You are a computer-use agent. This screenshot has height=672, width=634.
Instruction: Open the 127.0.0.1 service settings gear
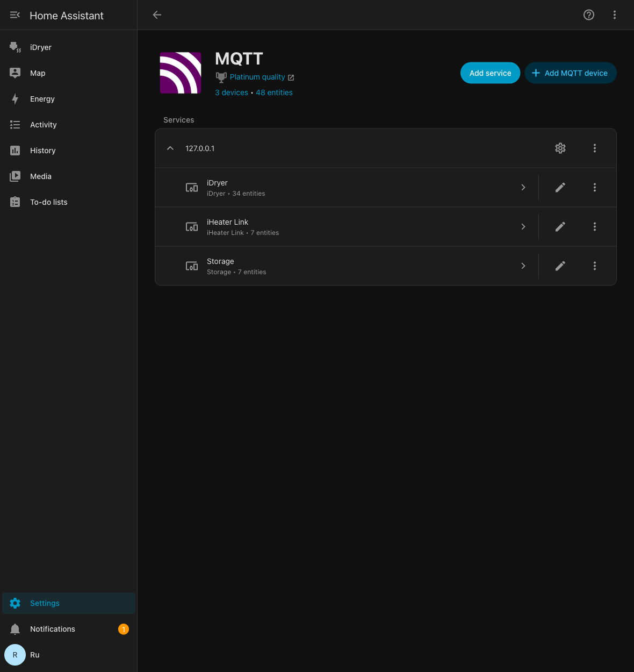pyautogui.click(x=560, y=148)
